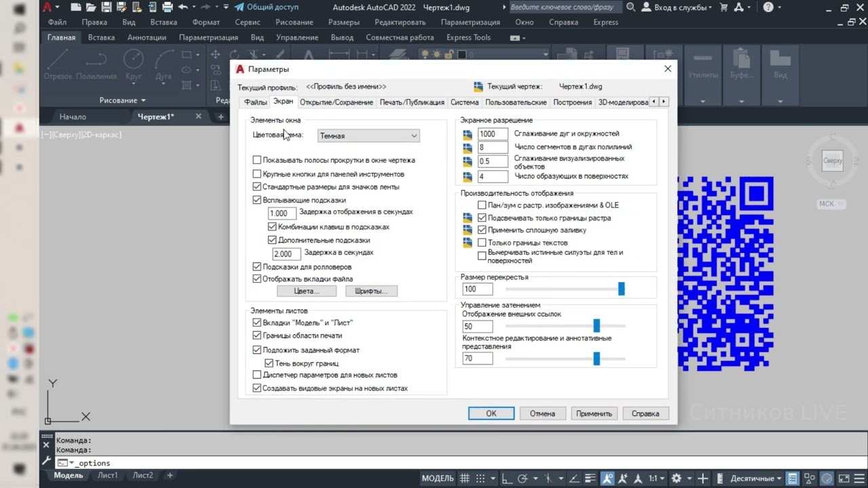
Task: Uncheck Отображать вкладки файла checkbox
Action: pyautogui.click(x=257, y=279)
